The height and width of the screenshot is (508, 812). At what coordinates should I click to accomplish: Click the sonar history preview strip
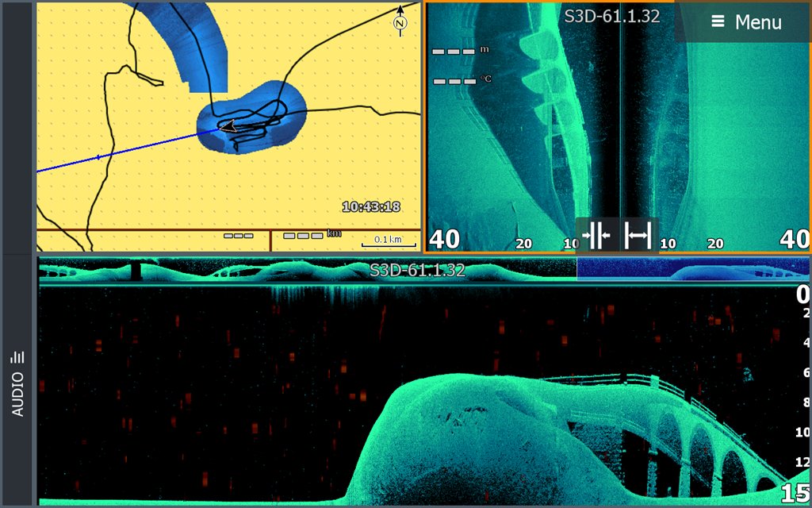(x=308, y=271)
